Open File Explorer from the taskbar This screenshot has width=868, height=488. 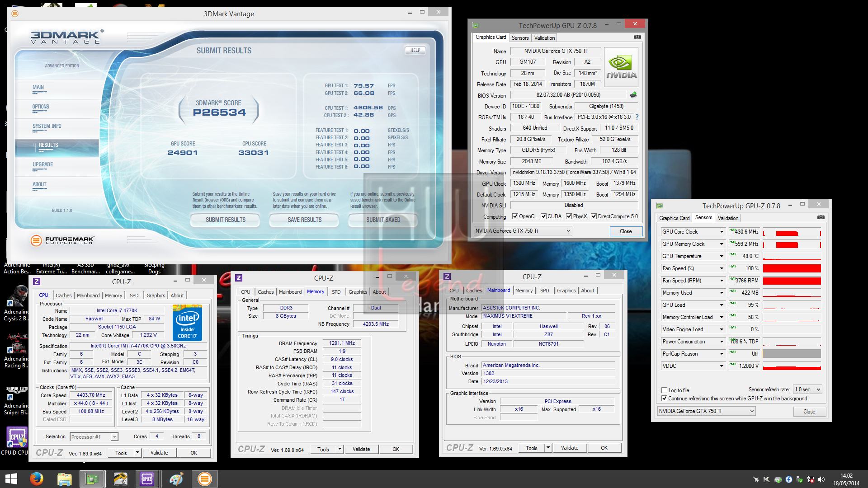coord(64,479)
